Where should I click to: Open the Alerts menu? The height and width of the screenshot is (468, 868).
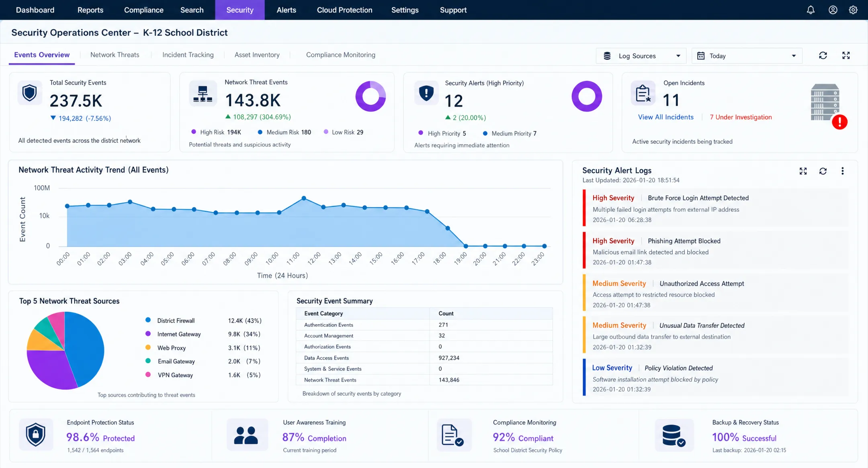(286, 10)
